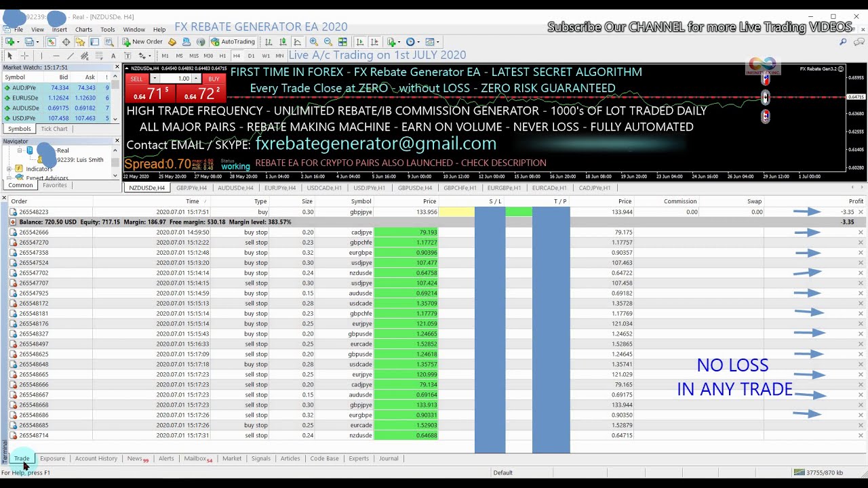
Task: Select the text label tool
Action: point(127,56)
